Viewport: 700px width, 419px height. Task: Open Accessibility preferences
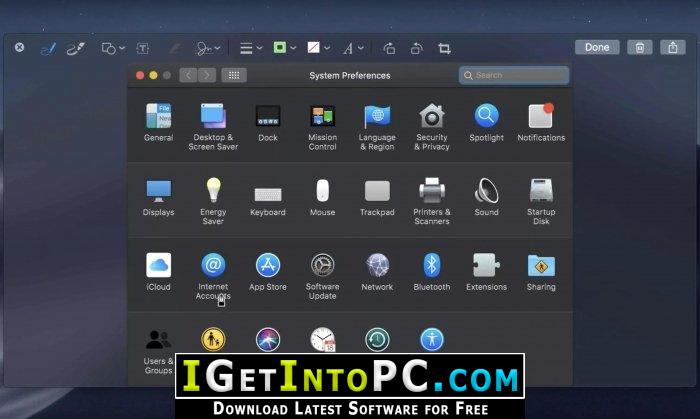[x=432, y=339]
